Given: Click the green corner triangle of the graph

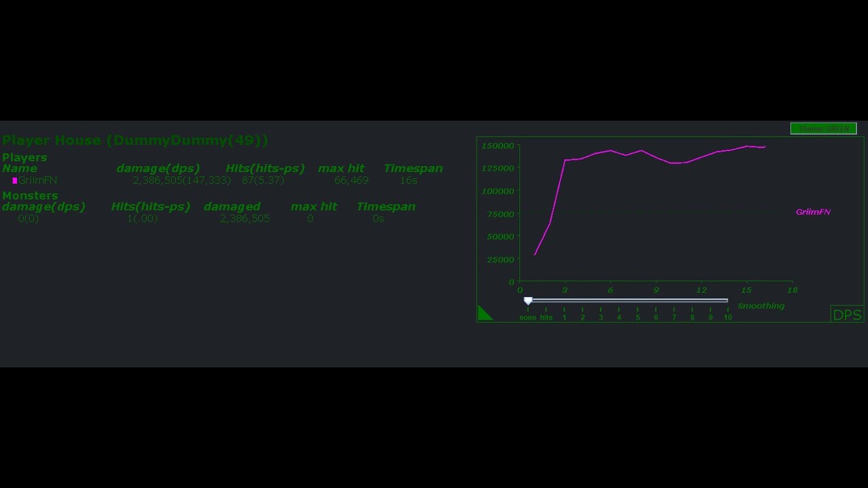Looking at the screenshot, I should coord(484,314).
